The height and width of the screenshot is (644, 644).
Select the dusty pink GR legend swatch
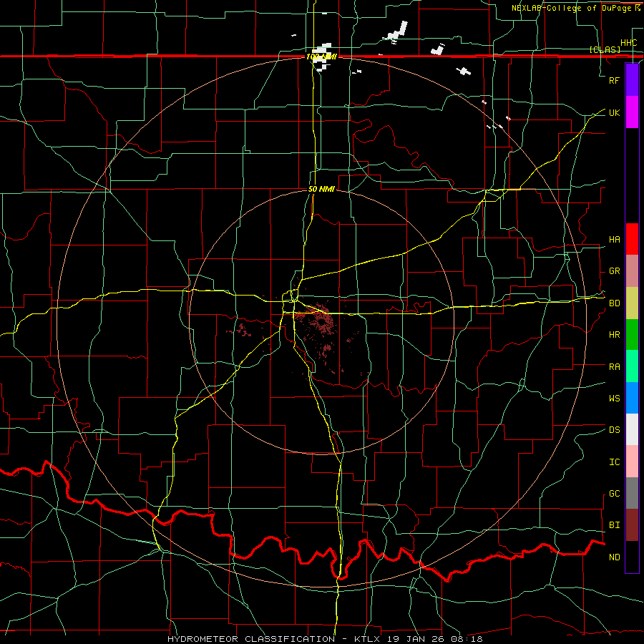[x=632, y=271]
